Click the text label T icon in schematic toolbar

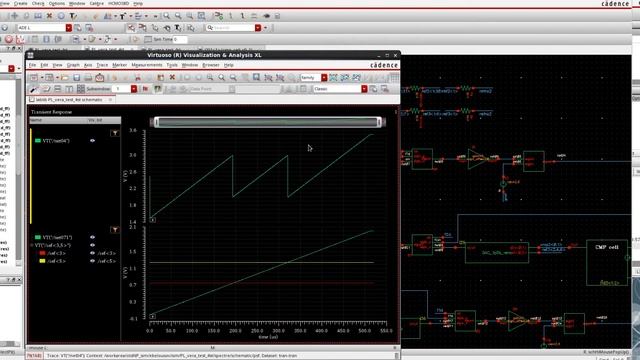tap(73, 16)
